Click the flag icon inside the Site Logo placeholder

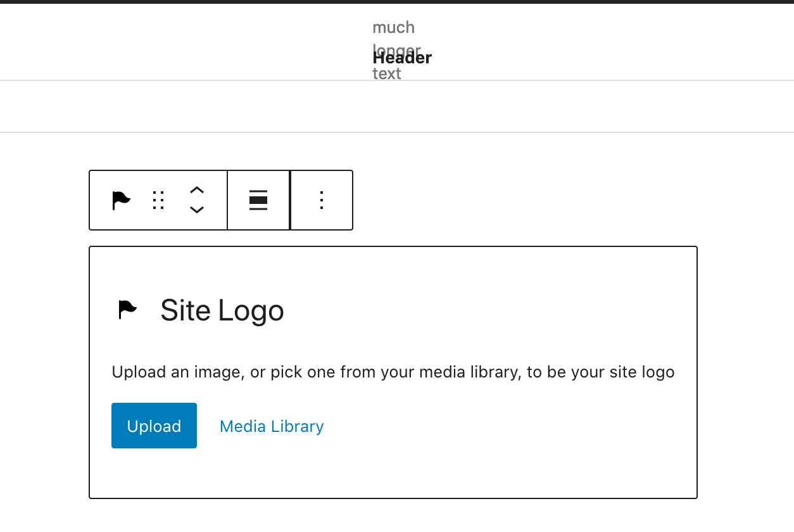pos(127,309)
